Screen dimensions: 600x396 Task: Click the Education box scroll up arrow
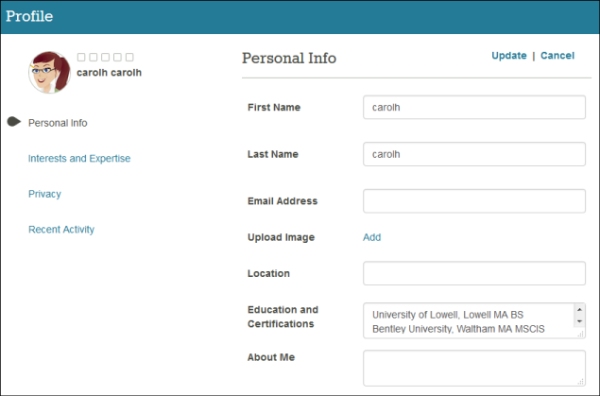coord(579,309)
